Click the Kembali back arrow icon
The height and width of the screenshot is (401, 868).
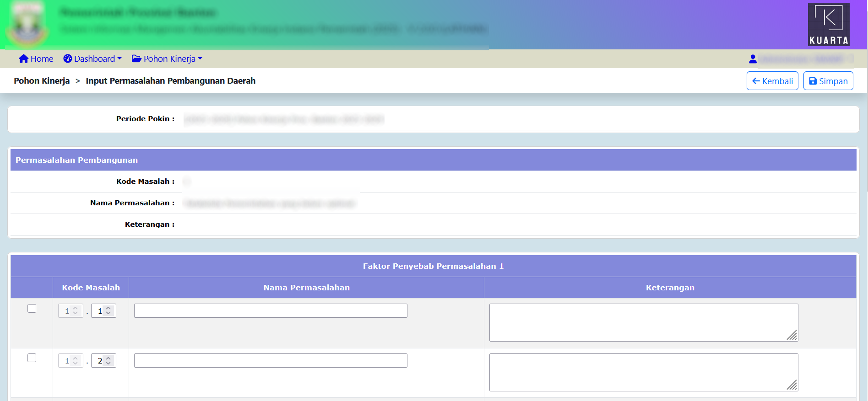pos(756,81)
